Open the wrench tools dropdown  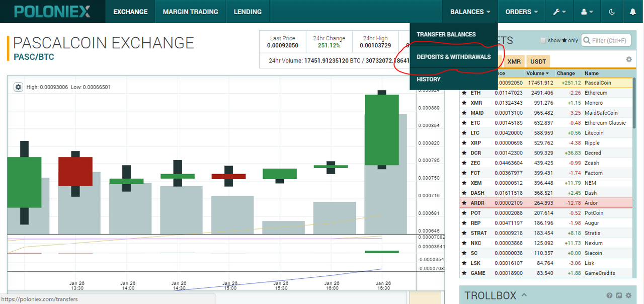pos(559,12)
